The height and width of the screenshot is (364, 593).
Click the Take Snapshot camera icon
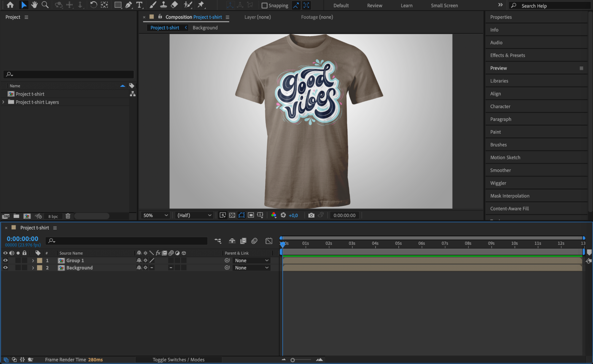(311, 215)
